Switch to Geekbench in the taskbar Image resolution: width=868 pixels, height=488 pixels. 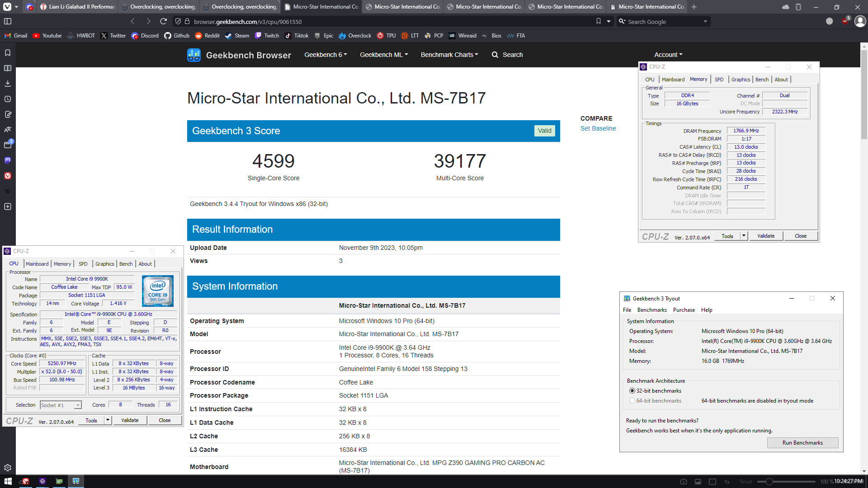click(x=76, y=481)
